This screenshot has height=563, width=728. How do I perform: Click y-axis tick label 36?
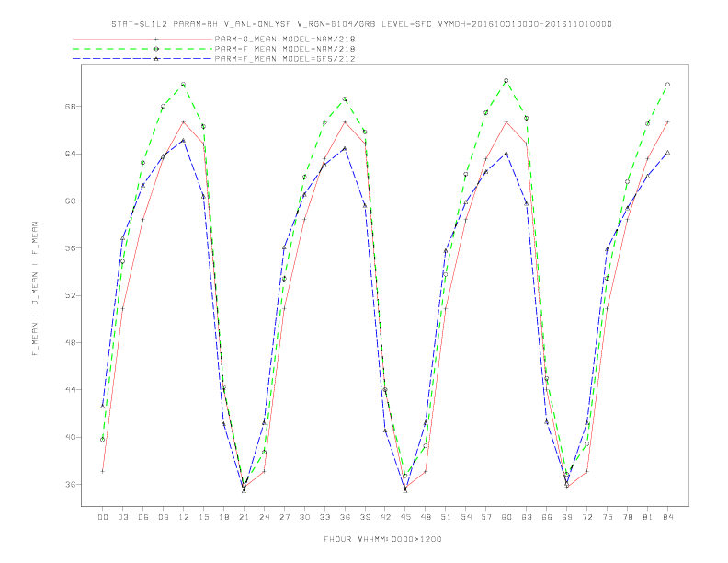click(x=70, y=485)
